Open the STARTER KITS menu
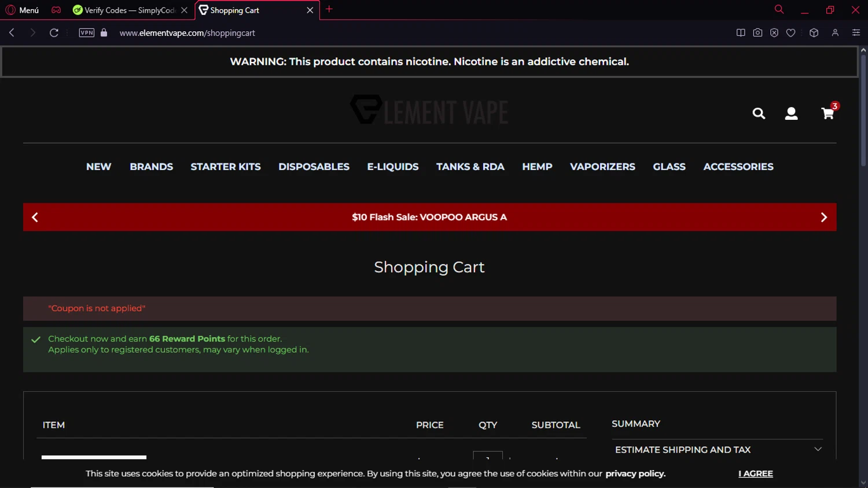Screen dimensions: 868x488 click(226, 167)
